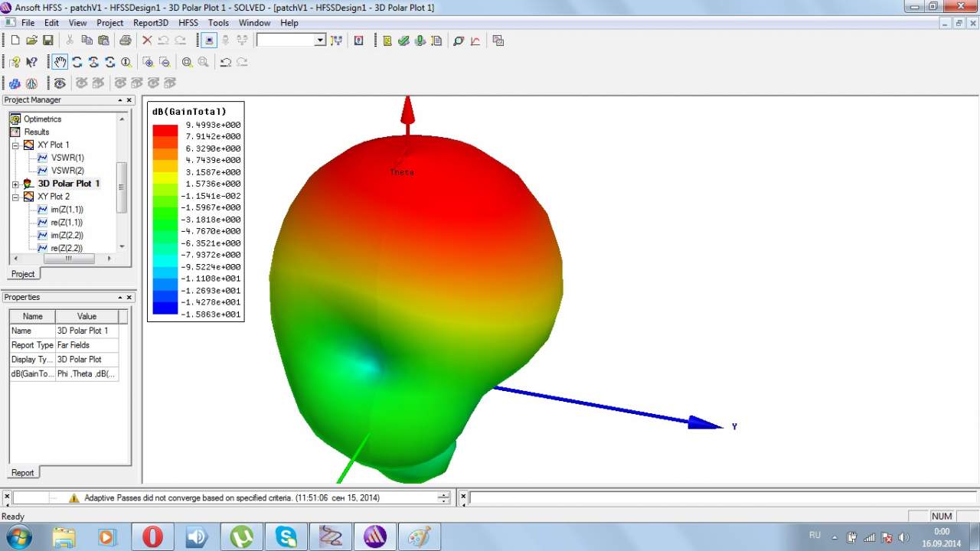Collapse the XY Plot 1 node
Screen dimensions: 980x551
(x=15, y=145)
